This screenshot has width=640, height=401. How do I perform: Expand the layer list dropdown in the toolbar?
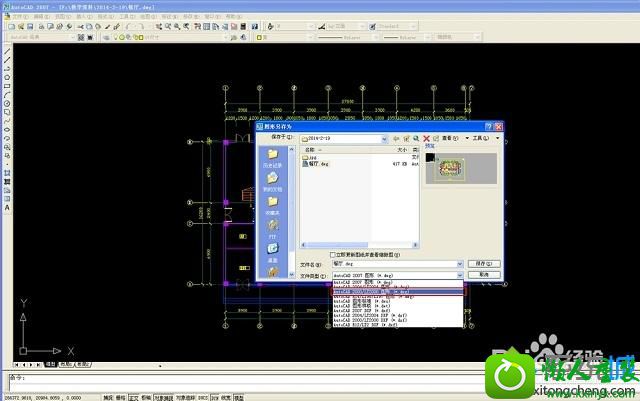click(224, 37)
